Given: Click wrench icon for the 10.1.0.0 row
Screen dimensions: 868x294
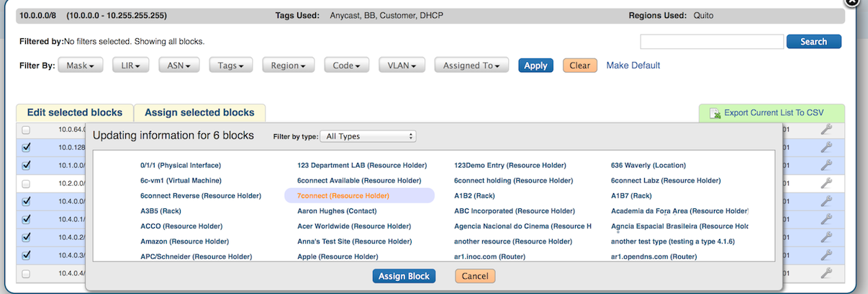Looking at the screenshot, I should [x=826, y=166].
